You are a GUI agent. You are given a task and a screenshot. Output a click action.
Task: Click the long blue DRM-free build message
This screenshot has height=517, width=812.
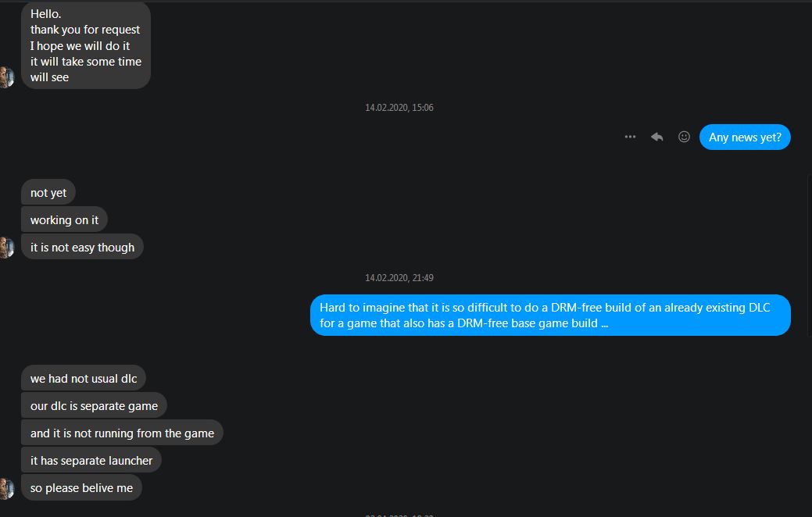[x=550, y=316]
